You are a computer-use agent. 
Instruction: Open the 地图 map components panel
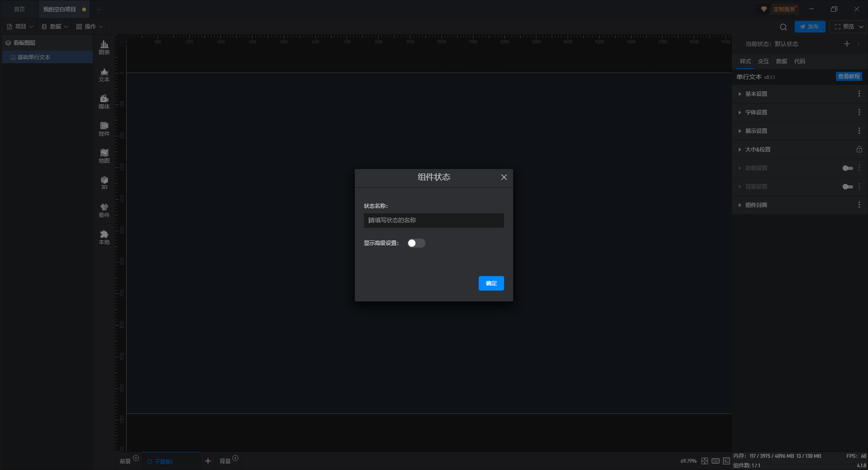(104, 156)
